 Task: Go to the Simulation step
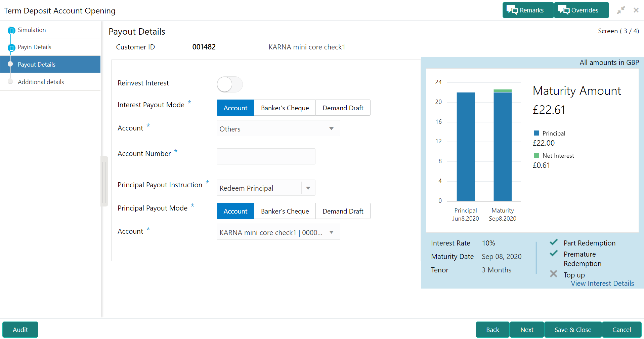coord(50,30)
